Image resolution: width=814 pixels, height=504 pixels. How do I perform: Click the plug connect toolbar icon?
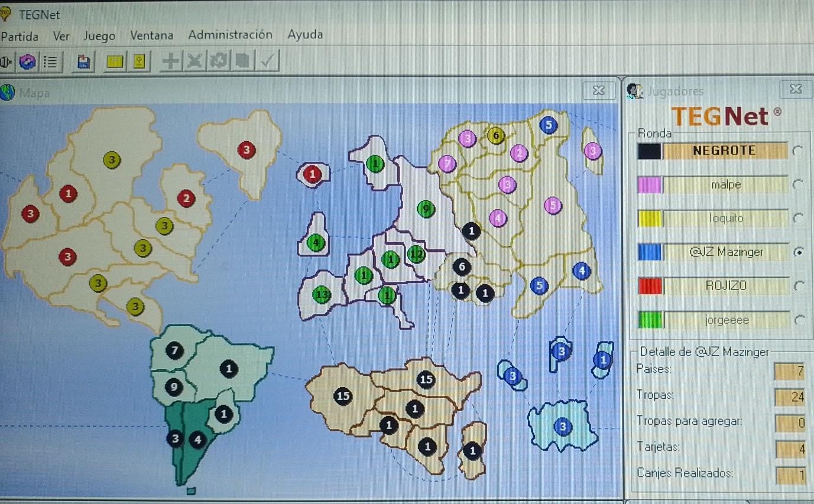(x=5, y=61)
